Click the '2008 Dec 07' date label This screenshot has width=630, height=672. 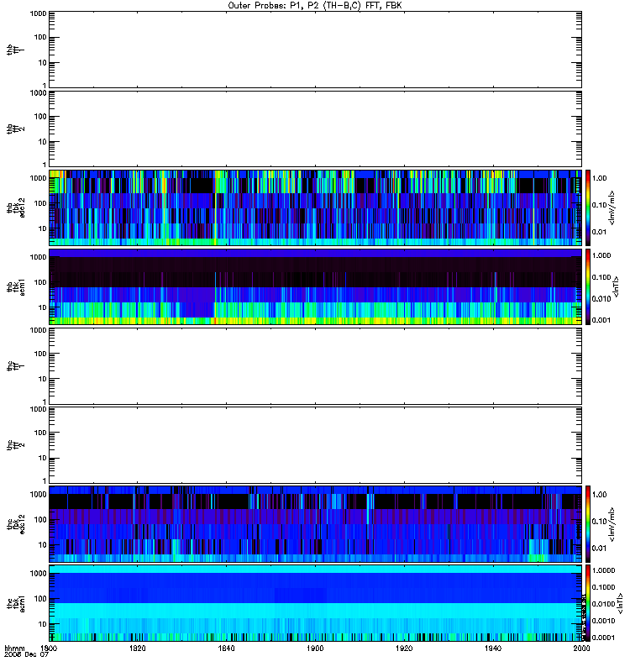pyautogui.click(x=26, y=654)
